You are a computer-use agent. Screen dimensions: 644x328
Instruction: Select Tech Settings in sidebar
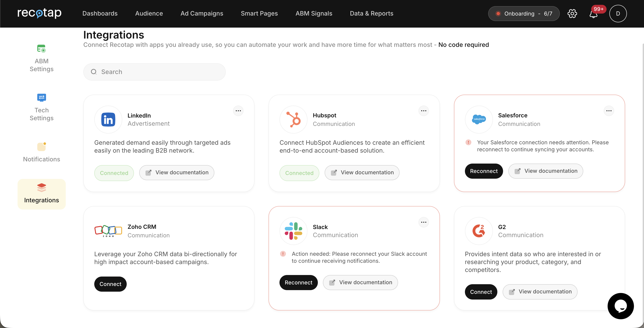pos(41,107)
